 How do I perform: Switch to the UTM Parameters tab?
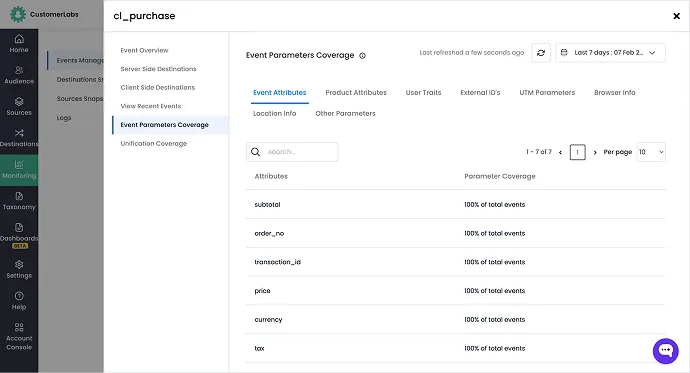(547, 93)
